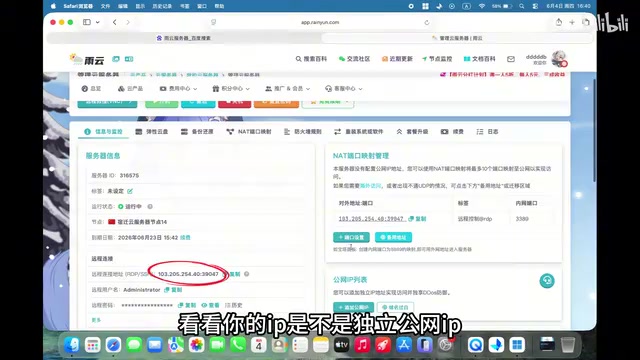This screenshot has width=640, height=360.
Task: Open the 节点监控 link
Action: [437, 59]
